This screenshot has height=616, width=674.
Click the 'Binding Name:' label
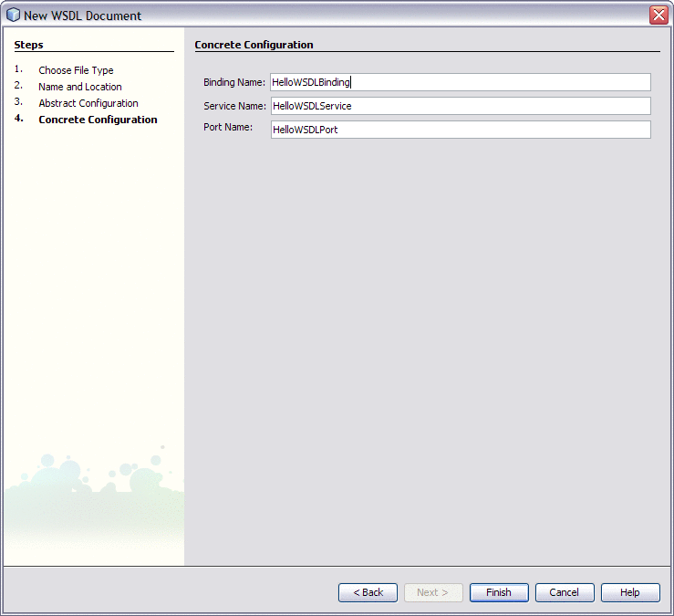pos(234,82)
